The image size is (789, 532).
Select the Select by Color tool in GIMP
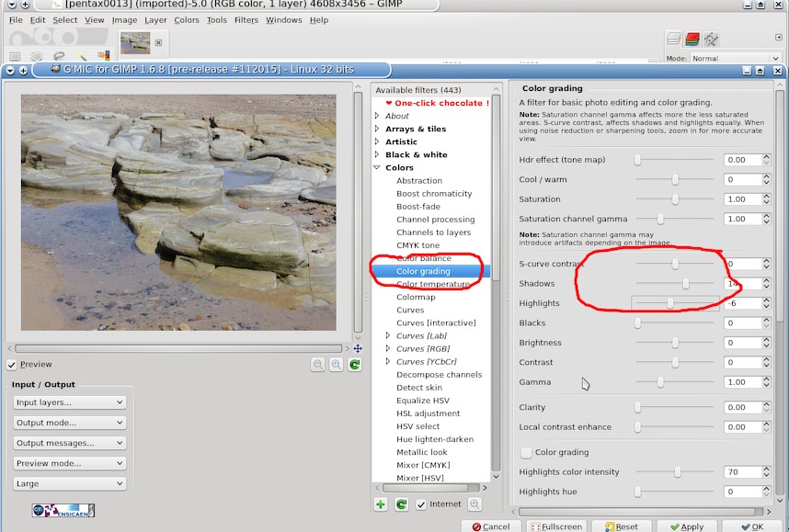[x=104, y=56]
